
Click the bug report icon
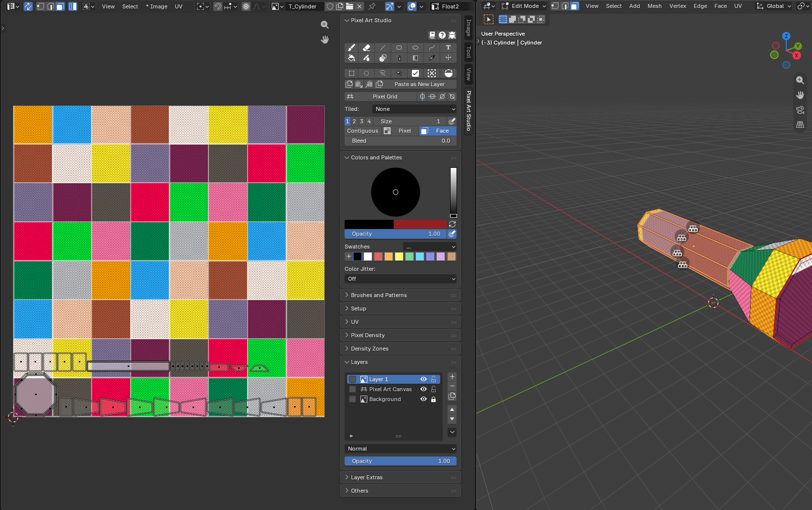tap(452, 35)
